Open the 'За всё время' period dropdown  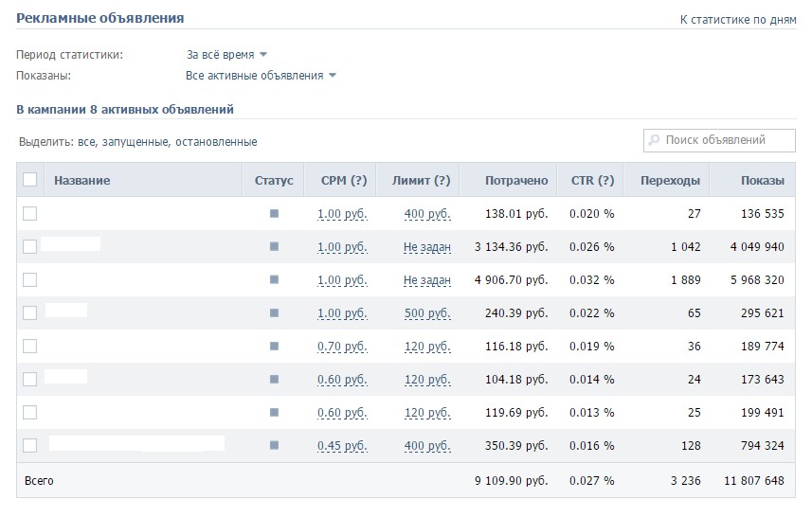(226, 54)
